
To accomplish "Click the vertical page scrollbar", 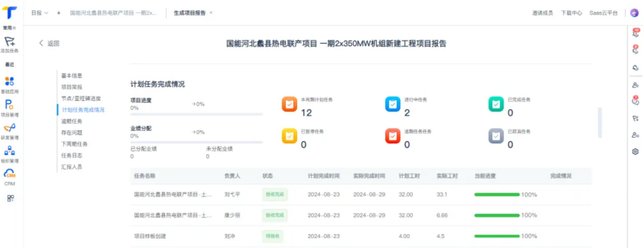I will coord(600,123).
